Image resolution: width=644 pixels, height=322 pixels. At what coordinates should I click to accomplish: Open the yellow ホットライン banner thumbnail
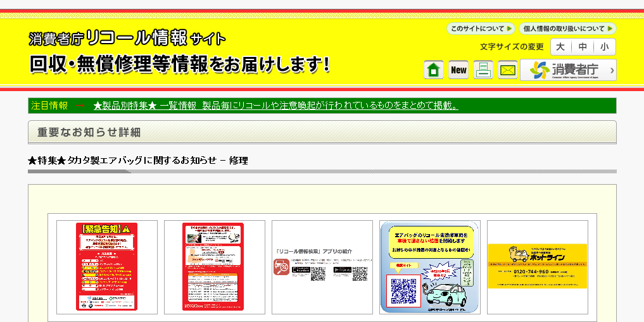pos(537,267)
